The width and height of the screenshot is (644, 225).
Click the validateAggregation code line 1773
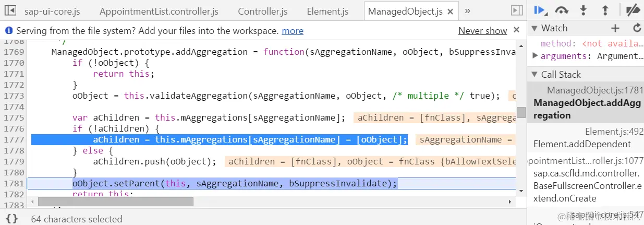(286, 96)
